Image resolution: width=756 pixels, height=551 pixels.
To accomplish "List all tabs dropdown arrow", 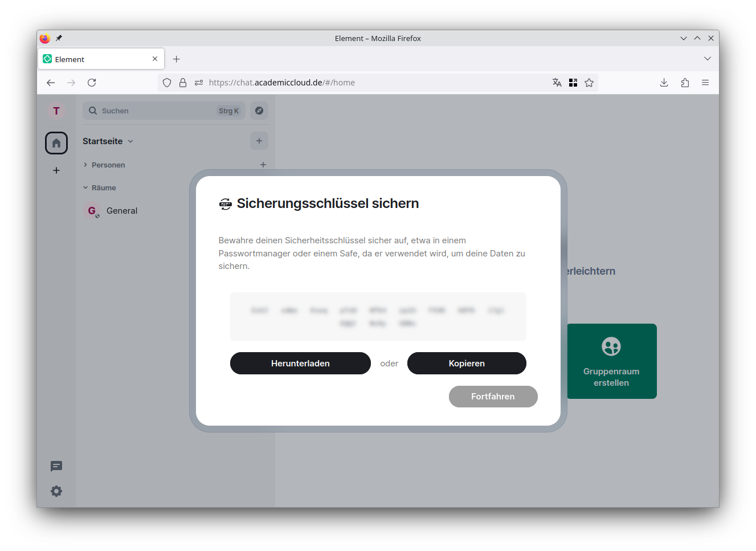I will (x=708, y=59).
